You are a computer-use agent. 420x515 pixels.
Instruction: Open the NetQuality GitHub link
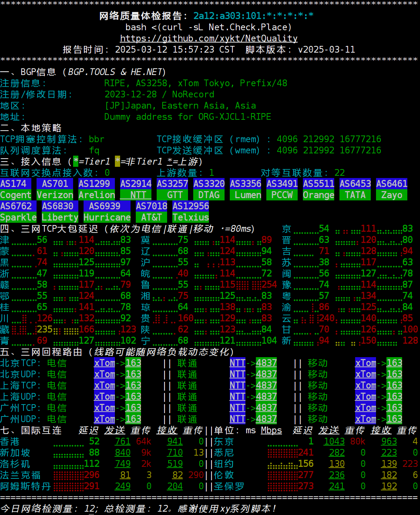tap(209, 38)
